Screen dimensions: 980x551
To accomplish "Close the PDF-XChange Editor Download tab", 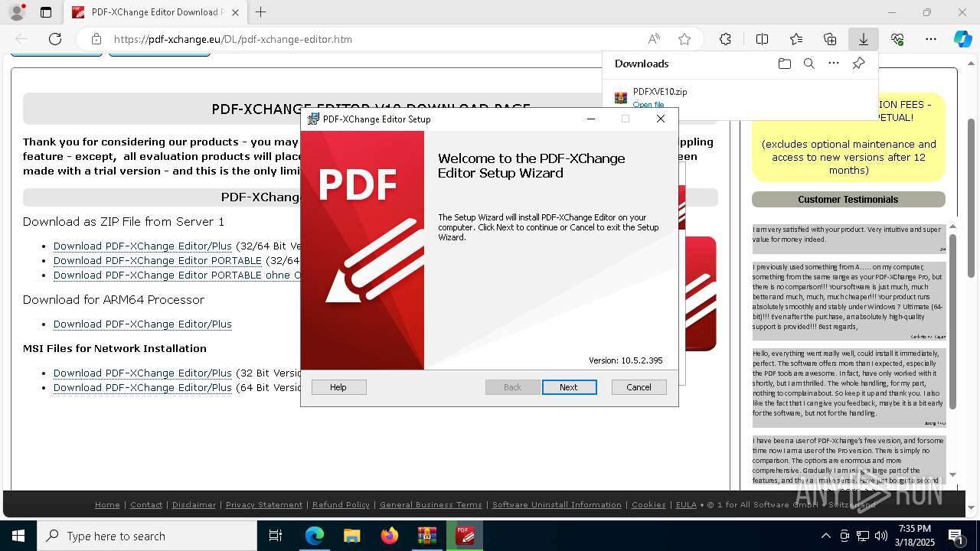I will pos(236,12).
